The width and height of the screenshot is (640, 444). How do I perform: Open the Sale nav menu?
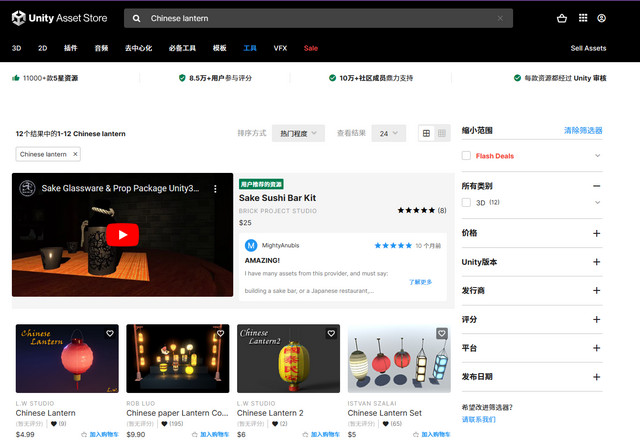click(x=311, y=48)
